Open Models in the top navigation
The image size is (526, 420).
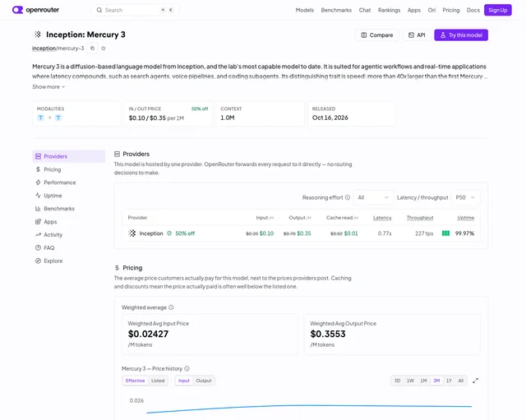pyautogui.click(x=305, y=10)
